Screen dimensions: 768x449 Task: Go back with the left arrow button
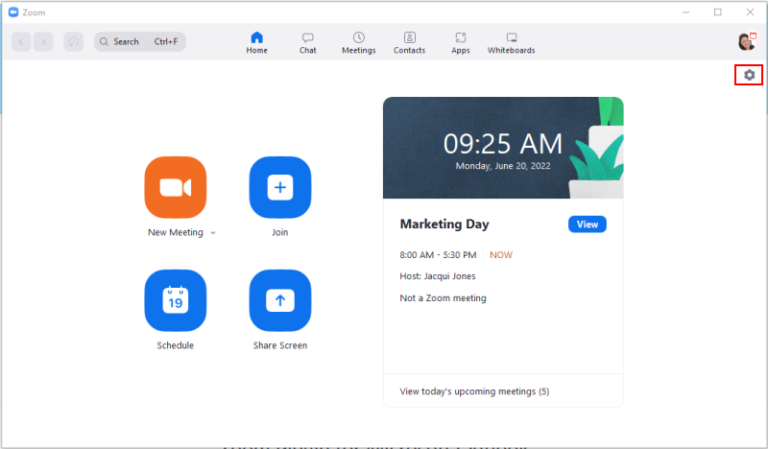point(22,41)
